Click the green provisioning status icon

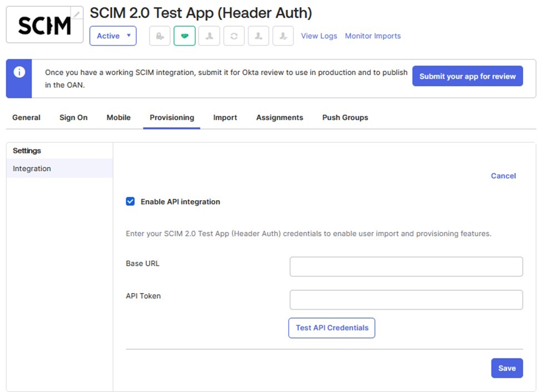click(184, 36)
